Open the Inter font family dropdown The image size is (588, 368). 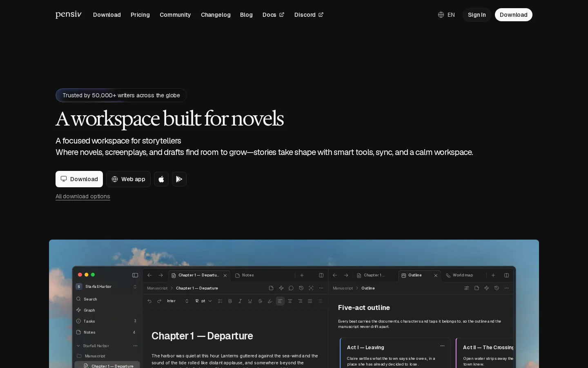(178, 301)
